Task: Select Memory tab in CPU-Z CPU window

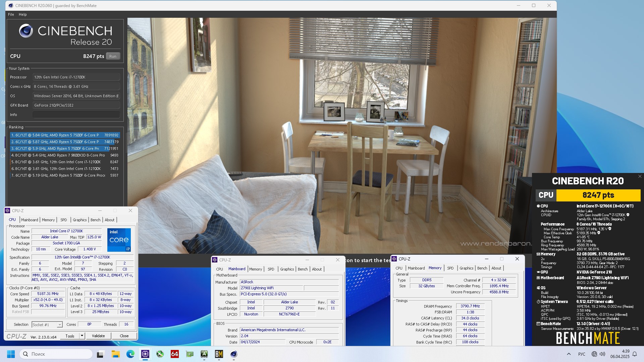Action: pos(48,220)
